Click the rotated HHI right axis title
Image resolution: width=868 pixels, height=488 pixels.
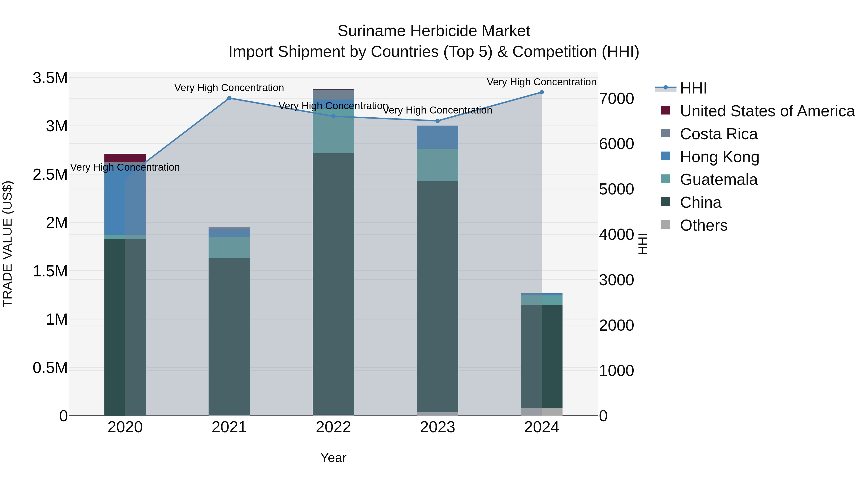tap(643, 244)
